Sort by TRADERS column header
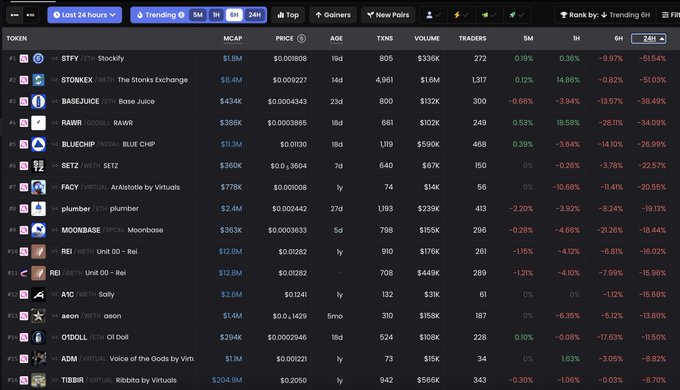 tap(472, 39)
